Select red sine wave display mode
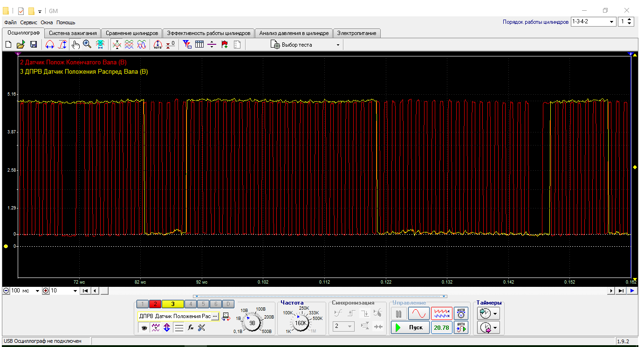Viewport: 644px width, 347px height. click(x=418, y=313)
